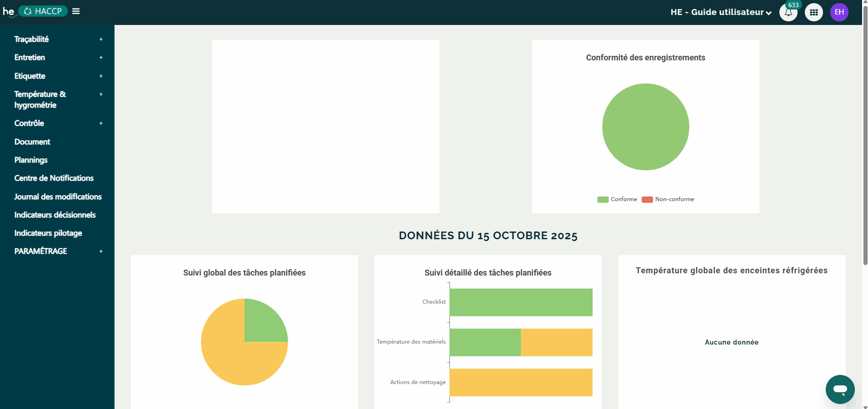Open Journal des modifications
The height and width of the screenshot is (409, 868).
click(58, 197)
